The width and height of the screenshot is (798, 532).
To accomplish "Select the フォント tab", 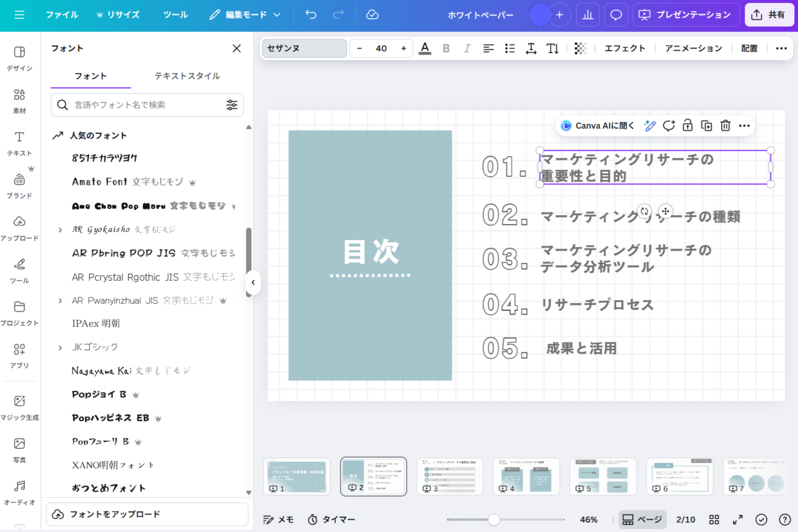I will point(91,76).
